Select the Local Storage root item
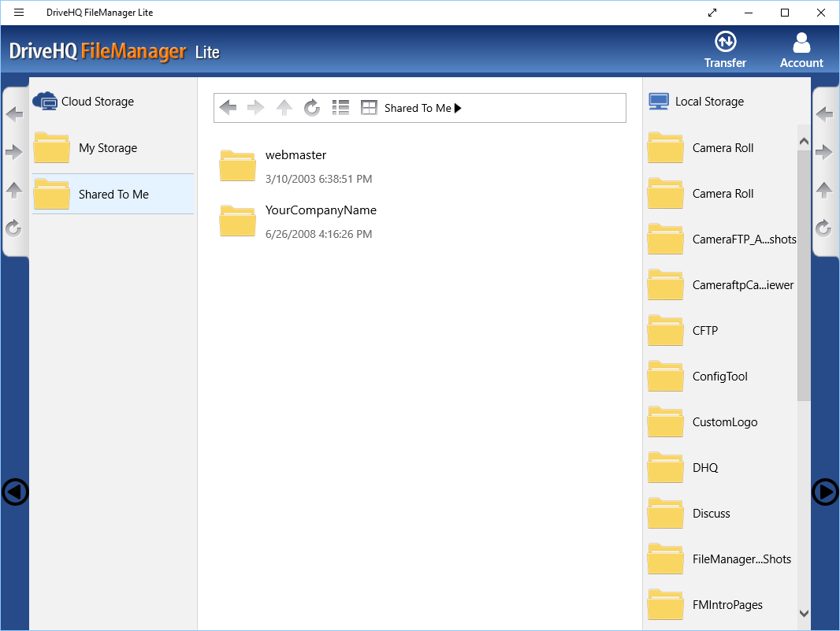The image size is (840, 631). pos(707,101)
